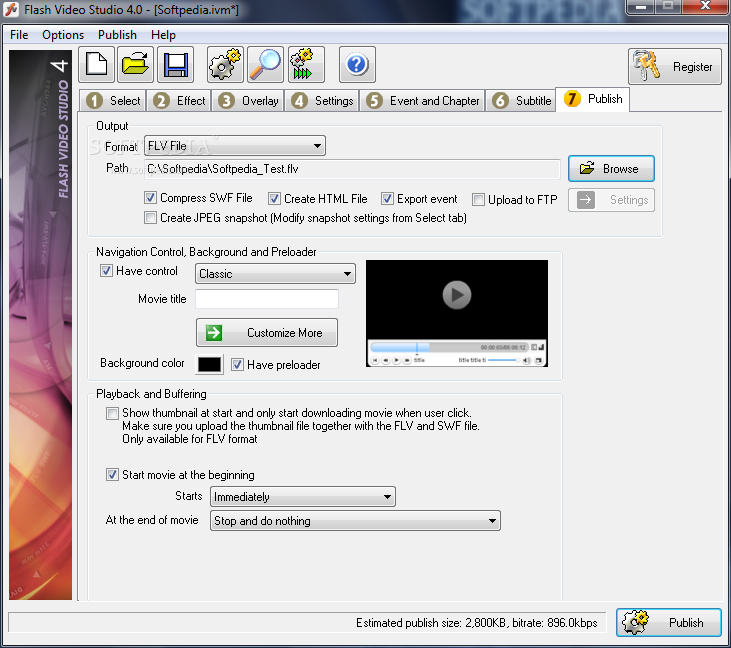This screenshot has height=648, width=731.
Task: Switch to the Select tab
Action: point(113,101)
